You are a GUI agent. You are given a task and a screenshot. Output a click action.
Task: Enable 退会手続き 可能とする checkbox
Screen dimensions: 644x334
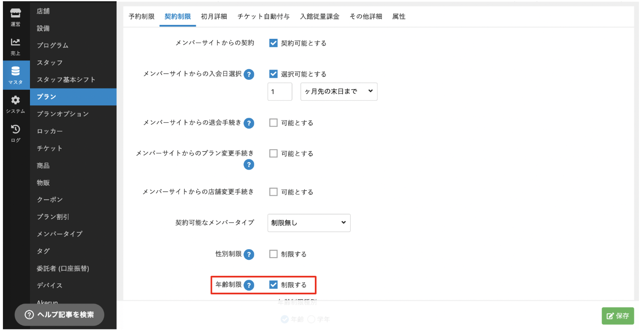[273, 123]
